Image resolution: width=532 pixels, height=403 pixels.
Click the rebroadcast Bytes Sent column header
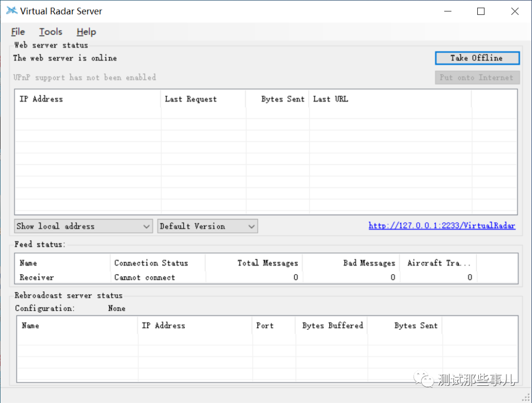coord(405,326)
